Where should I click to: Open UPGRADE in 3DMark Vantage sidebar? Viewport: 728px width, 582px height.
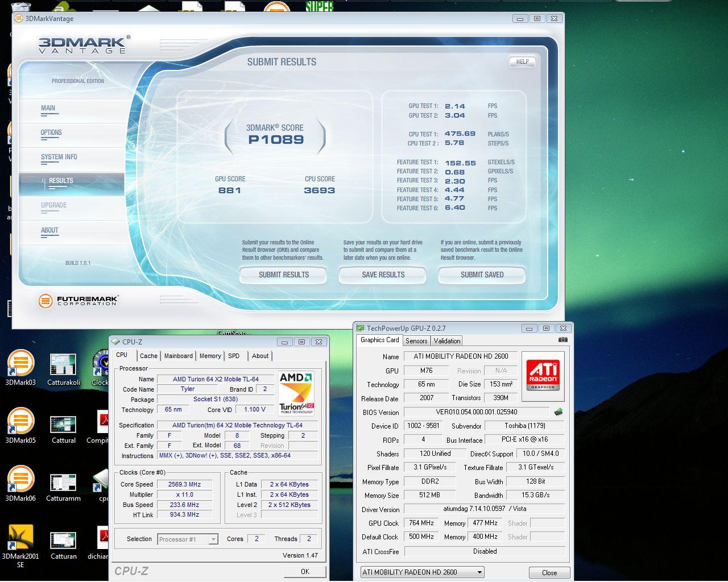pyautogui.click(x=72, y=207)
